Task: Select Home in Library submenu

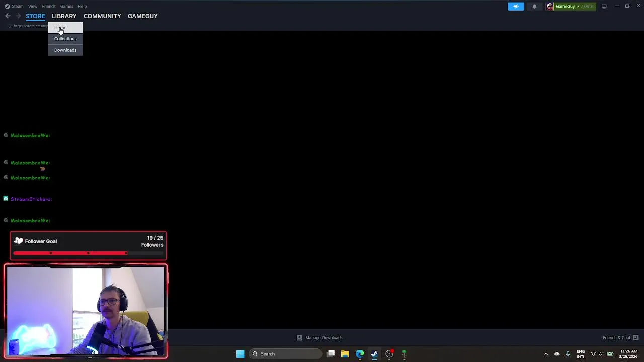Action: (65, 28)
